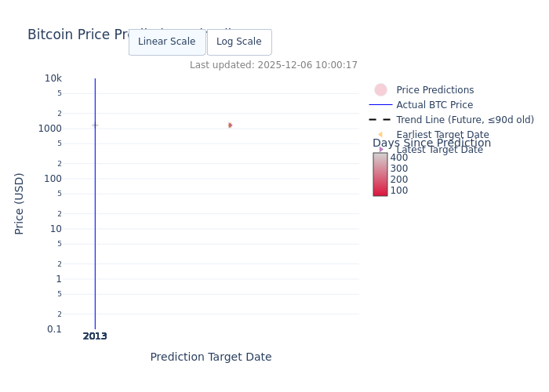Switch to Linear Scale
549x392 pixels.
click(167, 42)
